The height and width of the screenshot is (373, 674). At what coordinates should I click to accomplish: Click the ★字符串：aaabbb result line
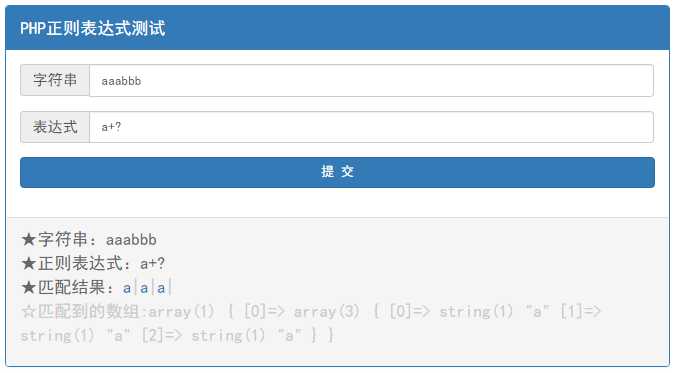[x=89, y=239]
